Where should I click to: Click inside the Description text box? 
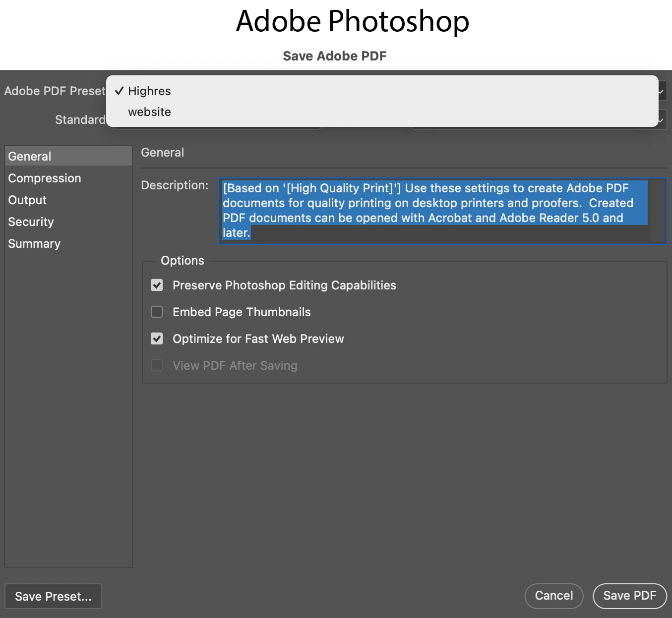[434, 211]
